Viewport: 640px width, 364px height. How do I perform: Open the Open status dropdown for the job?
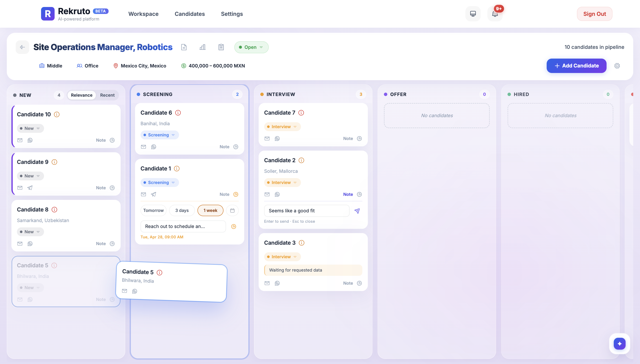tap(251, 47)
